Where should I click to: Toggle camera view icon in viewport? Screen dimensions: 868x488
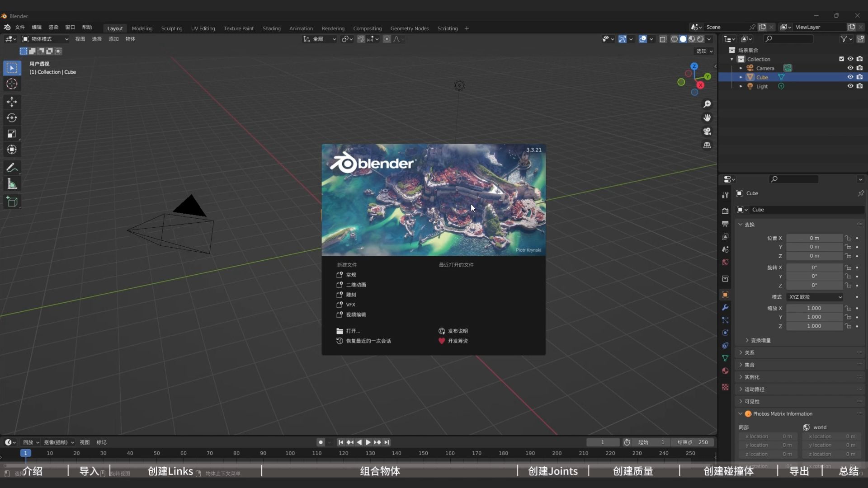coord(707,131)
